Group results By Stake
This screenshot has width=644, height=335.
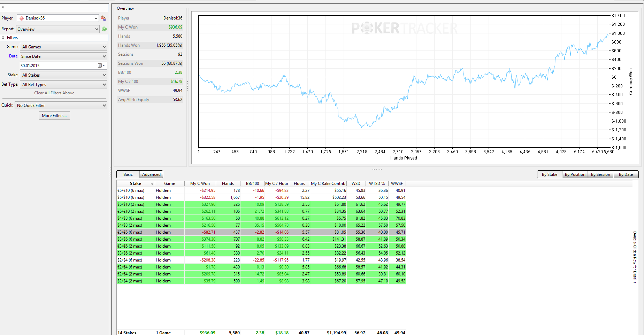[x=550, y=174]
